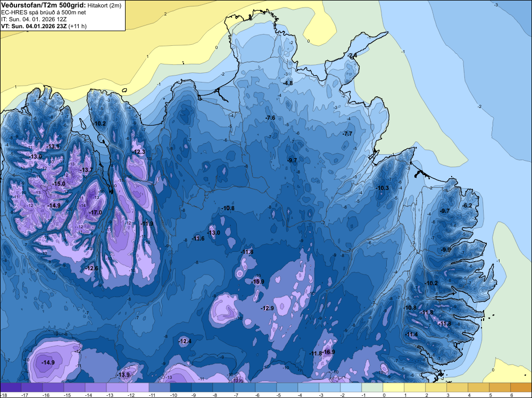Click the -15.0 temperature label
Viewport: 532px width, 398px height.
click(59, 184)
